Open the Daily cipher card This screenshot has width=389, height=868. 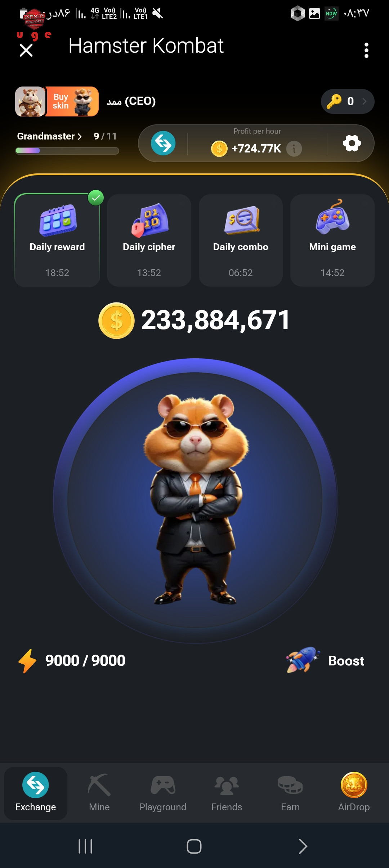tap(149, 240)
